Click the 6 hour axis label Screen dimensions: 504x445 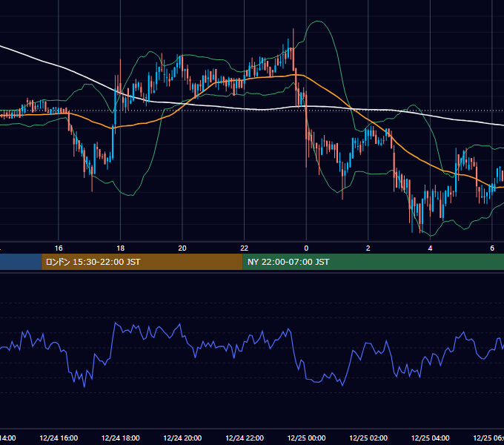pos(492,248)
